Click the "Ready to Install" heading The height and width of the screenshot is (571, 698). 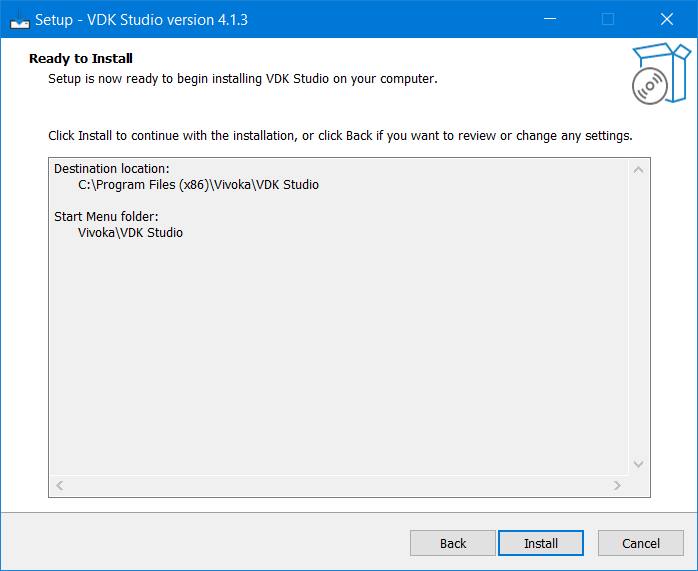pos(81,59)
